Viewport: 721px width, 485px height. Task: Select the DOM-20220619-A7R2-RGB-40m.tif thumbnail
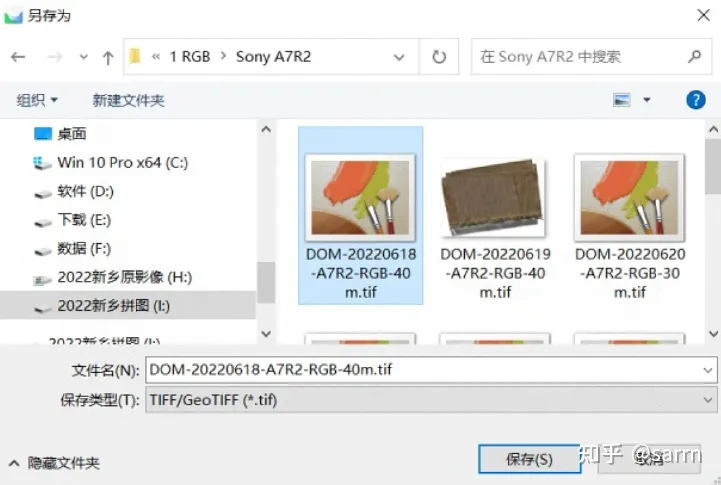tap(495, 227)
